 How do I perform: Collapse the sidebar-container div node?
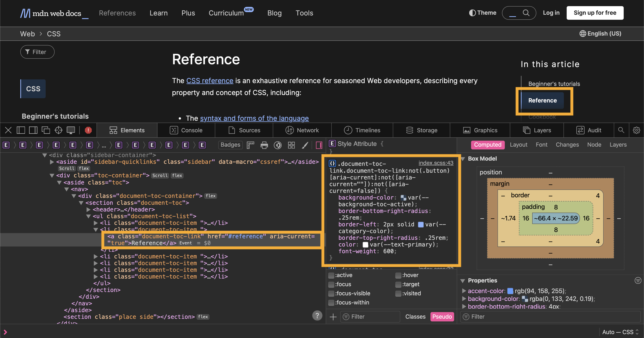[45, 155]
